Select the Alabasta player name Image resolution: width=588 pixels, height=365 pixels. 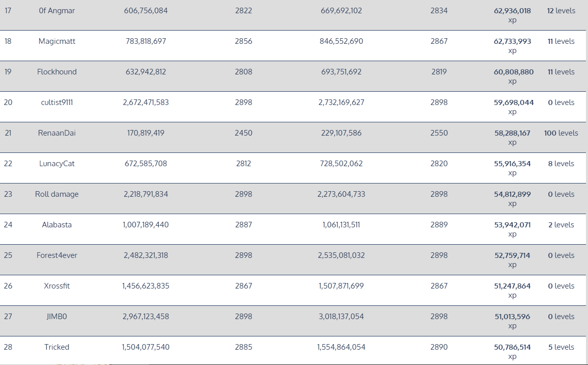(x=57, y=225)
